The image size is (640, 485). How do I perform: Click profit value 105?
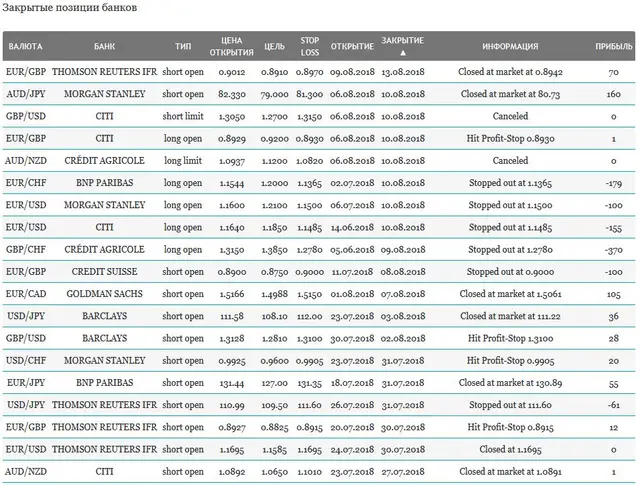tap(613, 294)
